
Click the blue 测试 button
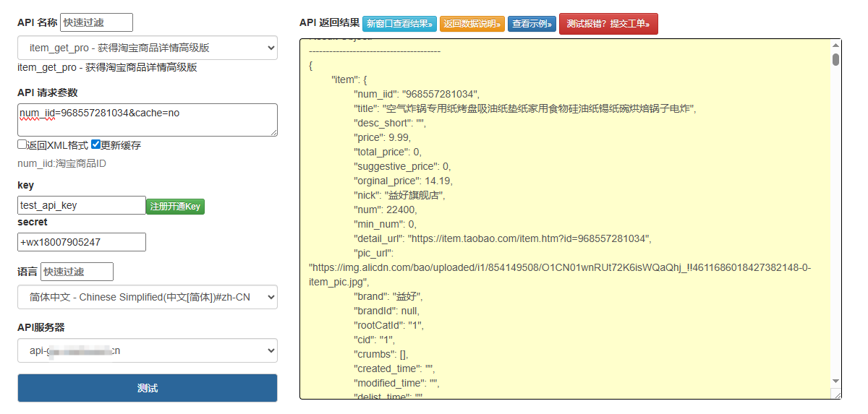click(x=148, y=388)
